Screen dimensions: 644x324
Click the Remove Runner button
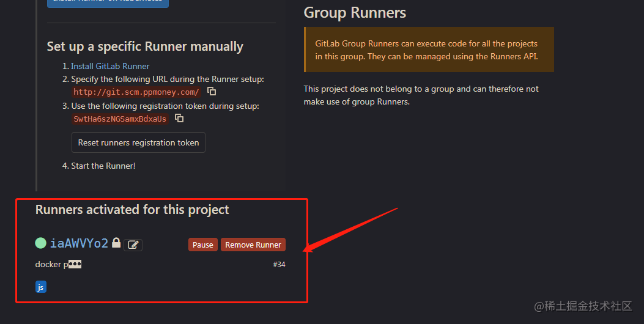[x=253, y=245]
